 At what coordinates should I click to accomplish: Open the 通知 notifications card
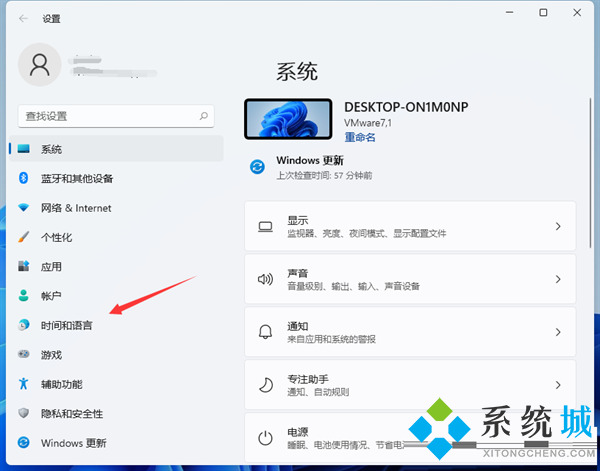pyautogui.click(x=410, y=332)
